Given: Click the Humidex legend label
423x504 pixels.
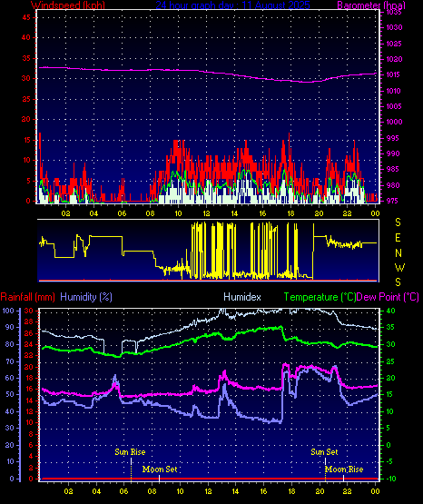Looking at the screenshot, I should tap(242, 297).
